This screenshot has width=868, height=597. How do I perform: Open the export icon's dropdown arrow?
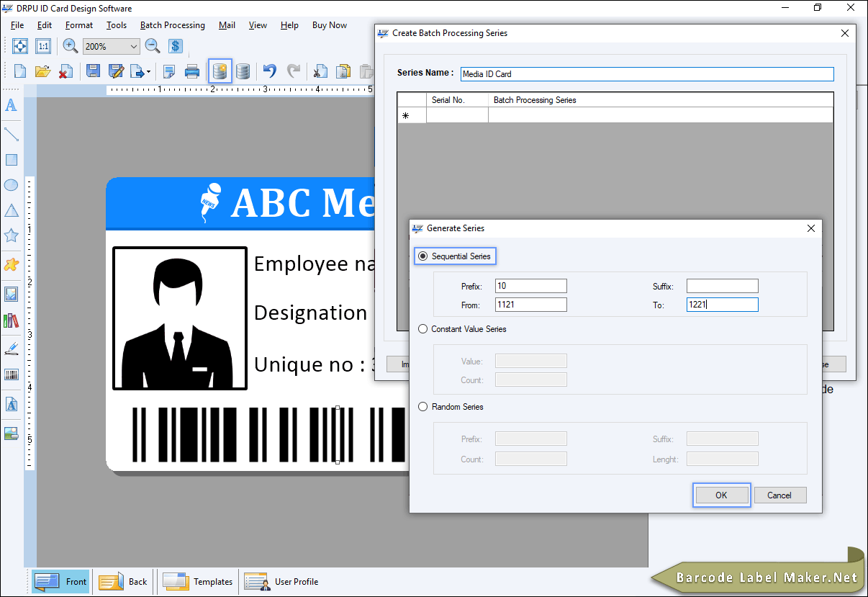click(x=148, y=72)
